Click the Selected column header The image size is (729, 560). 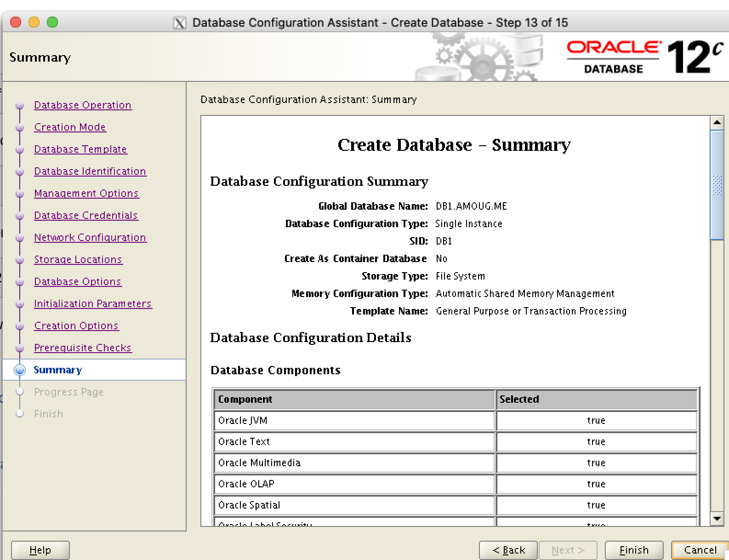pos(597,399)
